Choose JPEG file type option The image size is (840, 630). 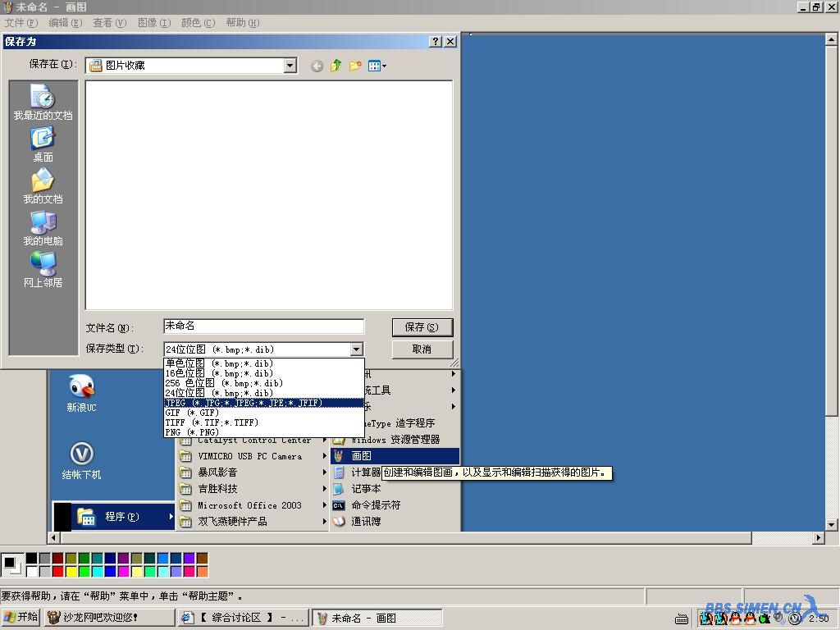[x=263, y=403]
